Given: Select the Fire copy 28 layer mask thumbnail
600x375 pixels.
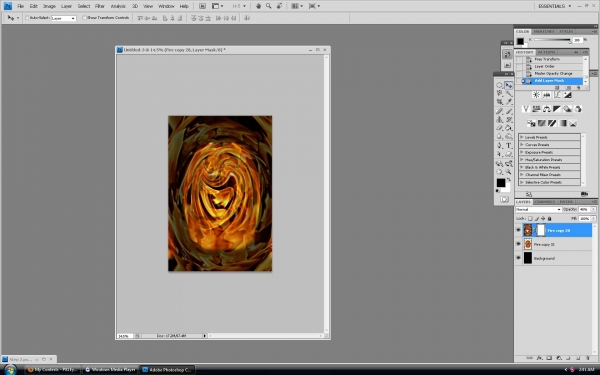Looking at the screenshot, I should (541, 230).
